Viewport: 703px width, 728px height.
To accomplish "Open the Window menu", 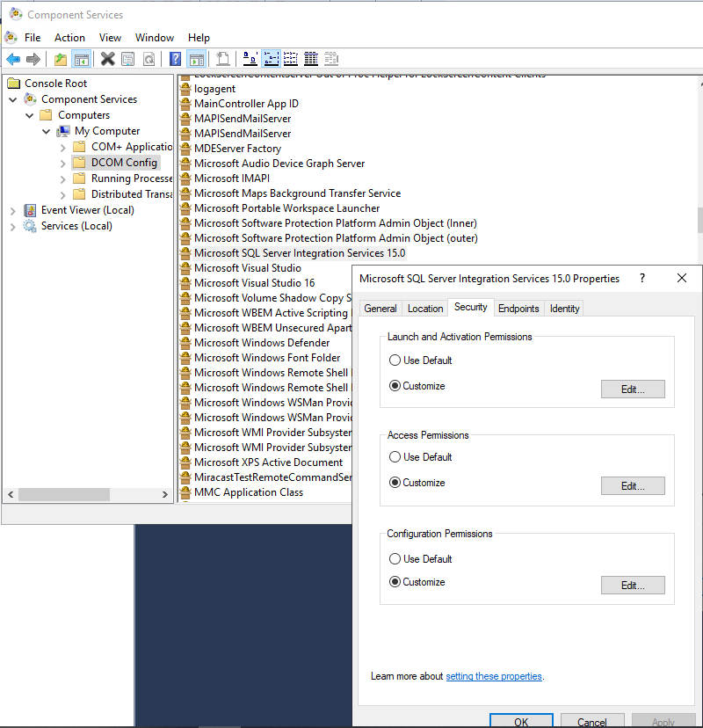I will coord(155,38).
